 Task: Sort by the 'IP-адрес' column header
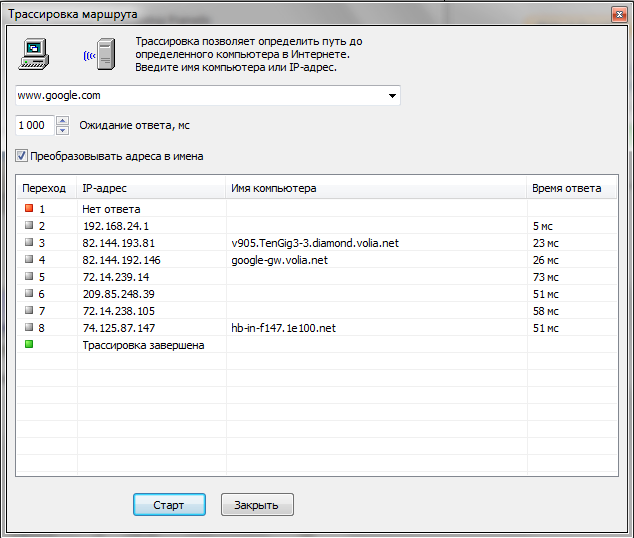pyautogui.click(x=150, y=188)
